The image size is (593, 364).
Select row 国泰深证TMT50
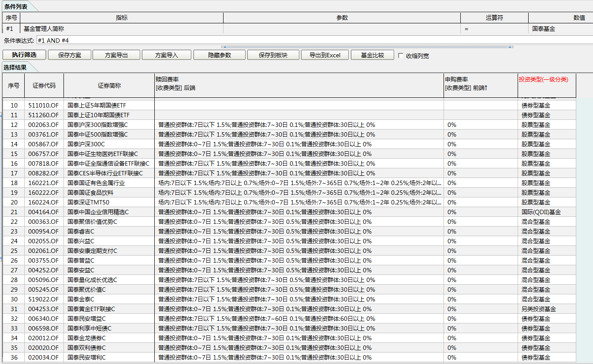289,202
